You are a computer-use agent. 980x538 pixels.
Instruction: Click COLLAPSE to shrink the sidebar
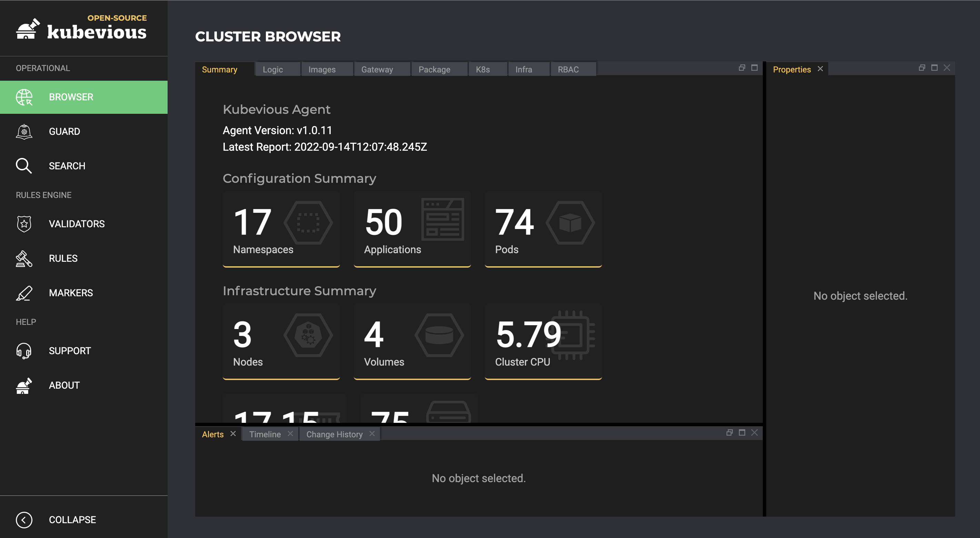click(x=84, y=520)
